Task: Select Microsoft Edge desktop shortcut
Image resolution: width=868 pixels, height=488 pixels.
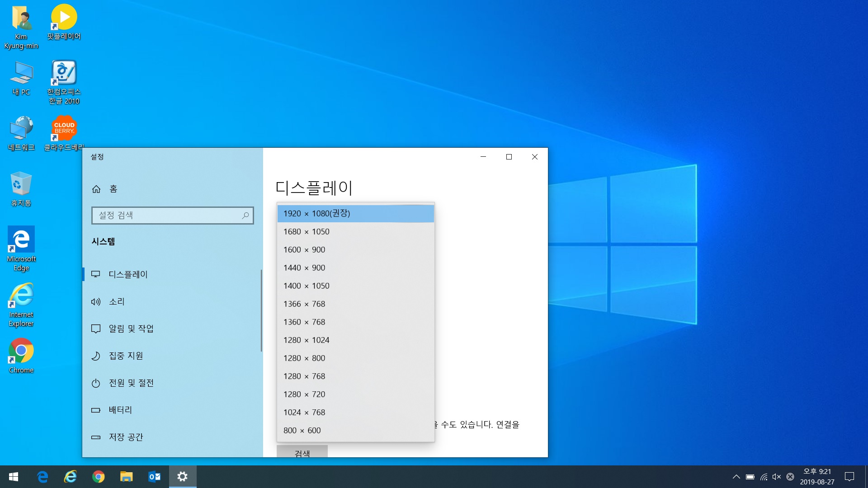Action: click(21, 249)
